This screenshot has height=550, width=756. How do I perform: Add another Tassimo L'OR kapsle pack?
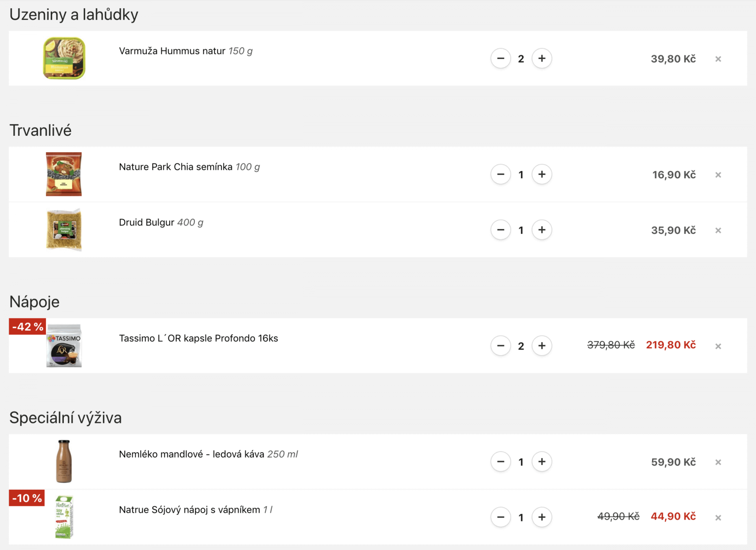542,346
